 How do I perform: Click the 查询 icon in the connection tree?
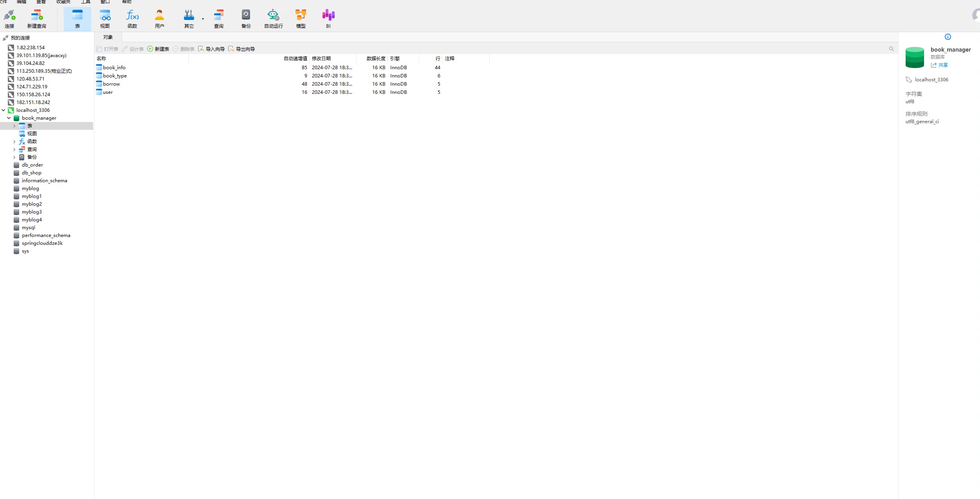tap(22, 149)
